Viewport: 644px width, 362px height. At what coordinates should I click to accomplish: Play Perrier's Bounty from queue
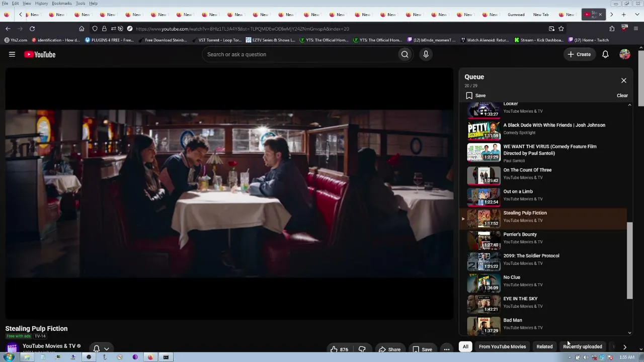click(543, 239)
